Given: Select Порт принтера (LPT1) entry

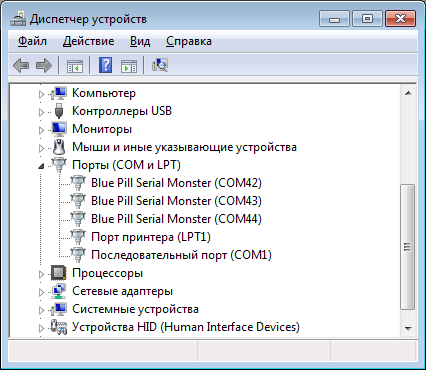Looking at the screenshot, I should coord(151,237).
